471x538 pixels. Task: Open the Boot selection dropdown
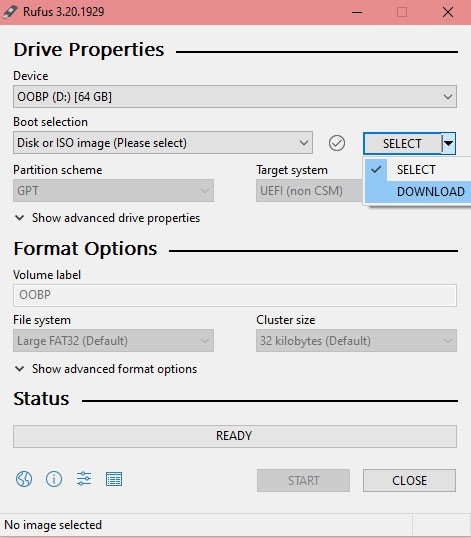(163, 143)
